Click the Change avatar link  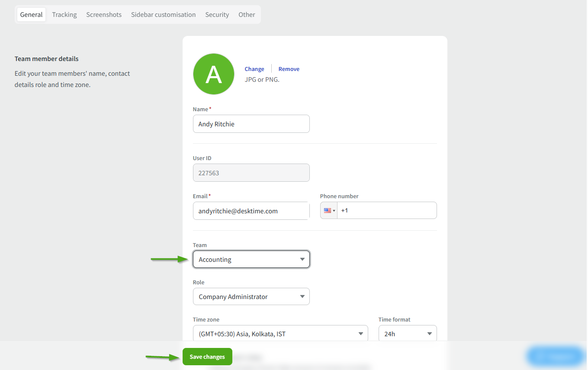tap(254, 69)
